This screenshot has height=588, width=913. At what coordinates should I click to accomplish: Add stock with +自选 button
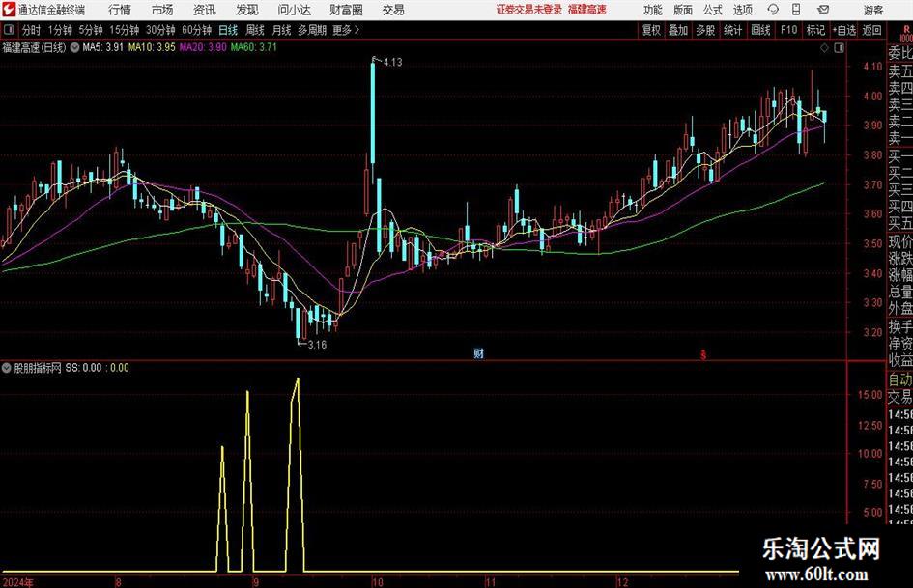[x=843, y=30]
